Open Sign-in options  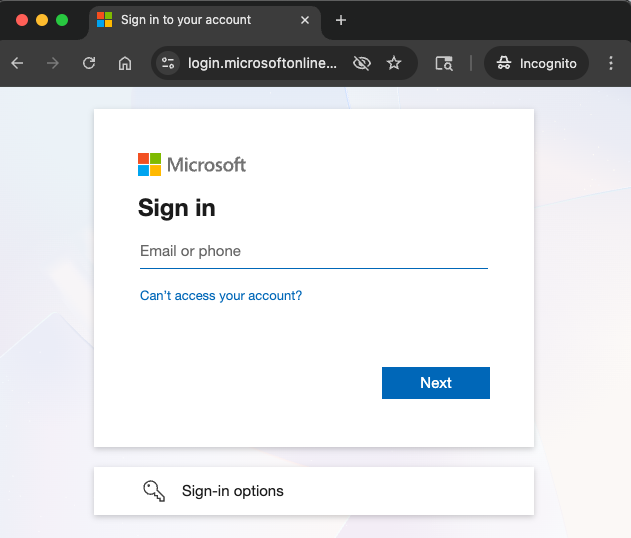click(314, 491)
